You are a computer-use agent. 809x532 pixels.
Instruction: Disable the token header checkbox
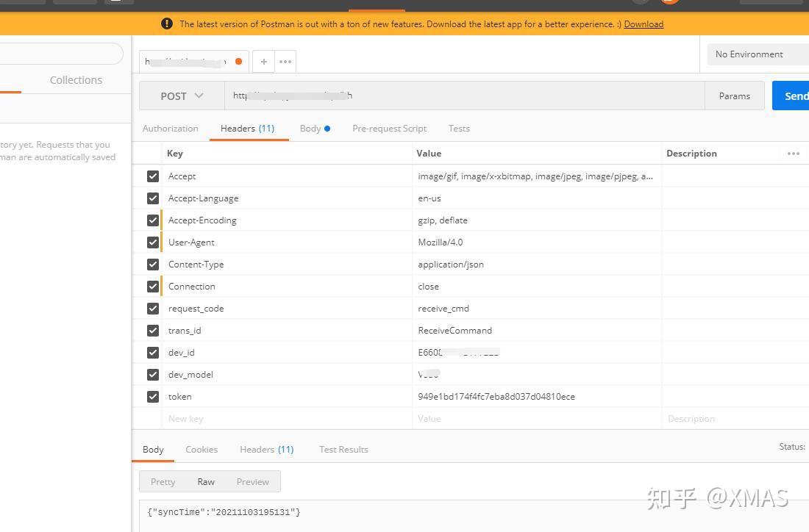(153, 396)
